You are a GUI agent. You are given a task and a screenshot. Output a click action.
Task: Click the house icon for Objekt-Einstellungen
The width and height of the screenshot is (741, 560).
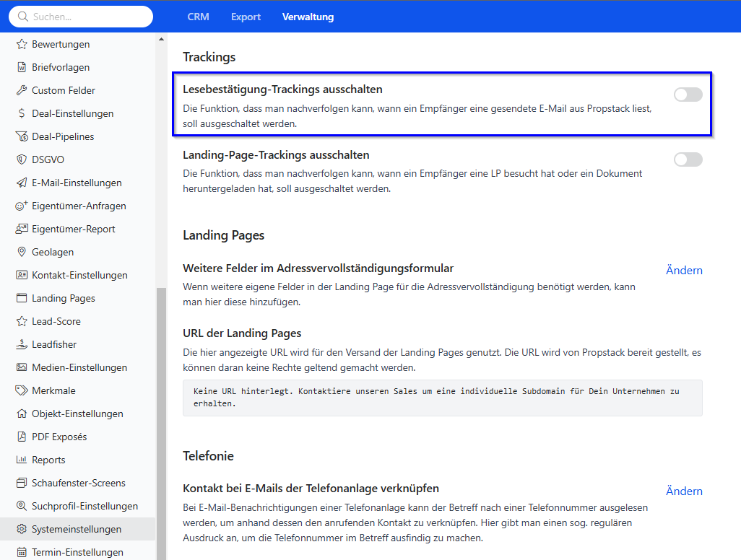[x=22, y=414]
